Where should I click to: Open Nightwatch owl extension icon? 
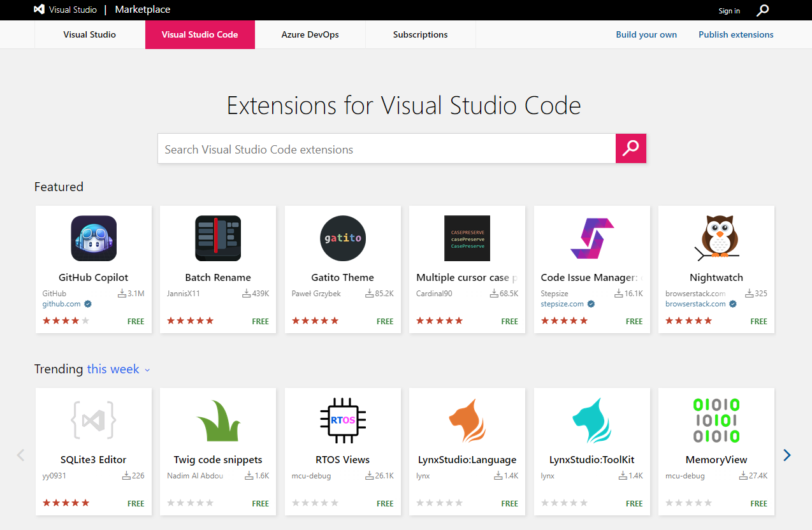716,238
